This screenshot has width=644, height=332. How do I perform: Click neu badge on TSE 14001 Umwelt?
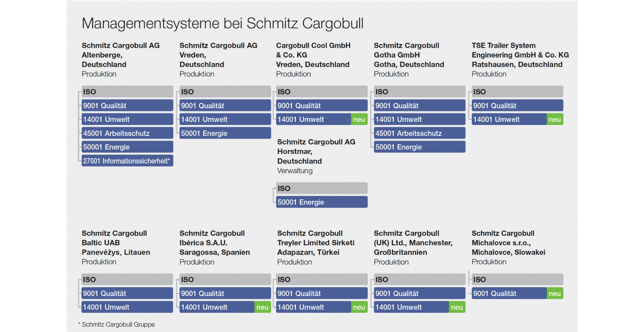[x=554, y=120]
